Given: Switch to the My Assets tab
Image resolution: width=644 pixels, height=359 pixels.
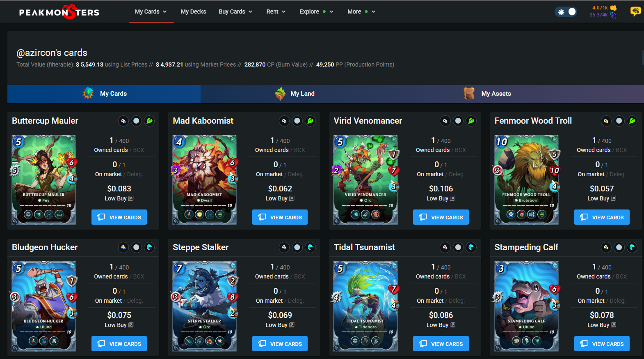Looking at the screenshot, I should point(487,94).
